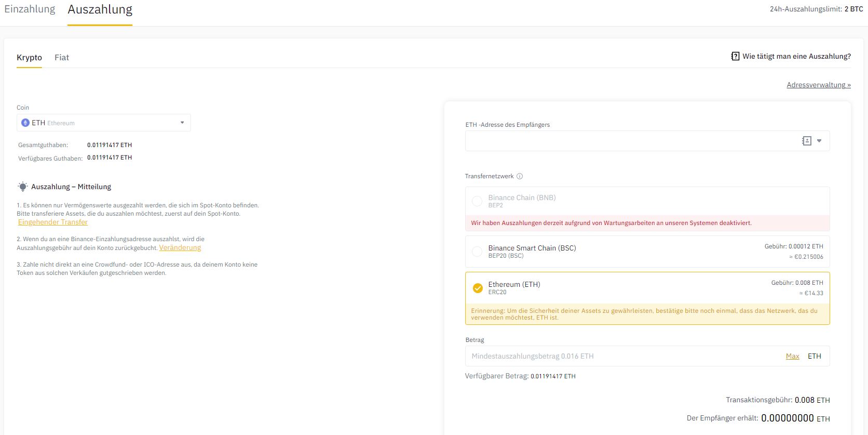Viewport: 868px width, 435px height.
Task: Select the Binance Chain (BNB) network
Action: 647,201
